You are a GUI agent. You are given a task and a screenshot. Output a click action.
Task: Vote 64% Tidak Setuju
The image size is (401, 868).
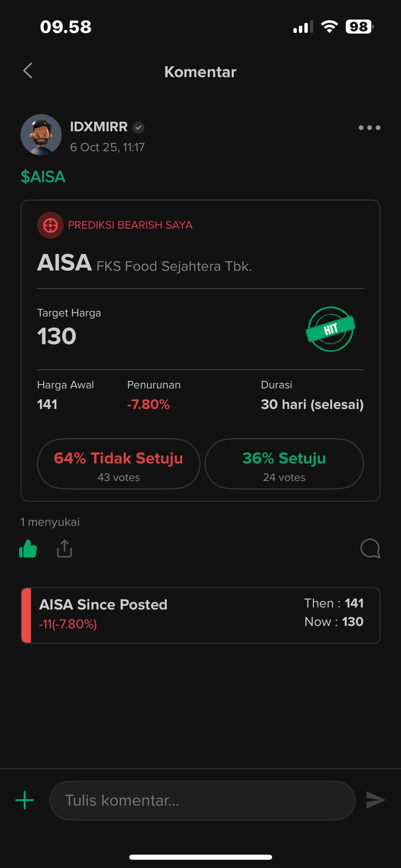[x=119, y=464]
